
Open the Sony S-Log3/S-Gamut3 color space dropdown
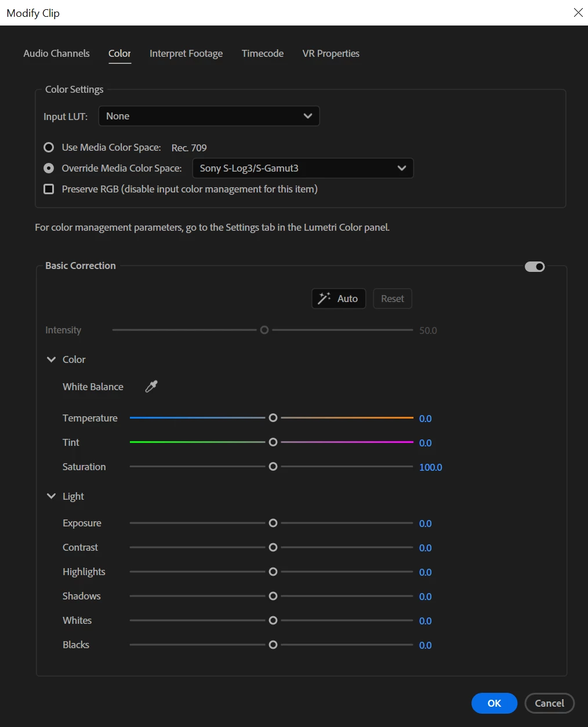tap(303, 168)
